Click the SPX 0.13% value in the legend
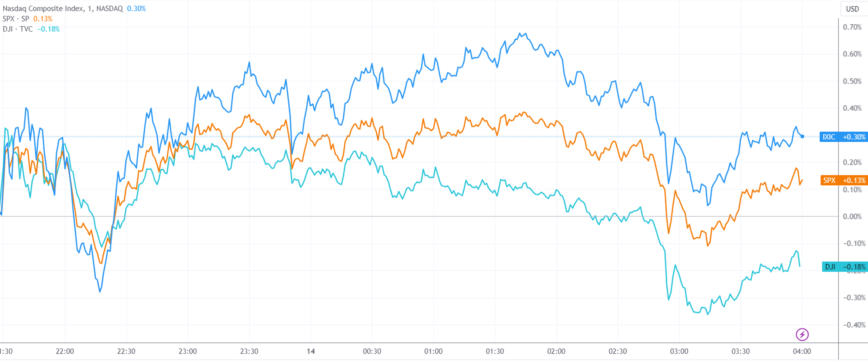Image resolution: width=868 pixels, height=361 pixels. [x=43, y=19]
